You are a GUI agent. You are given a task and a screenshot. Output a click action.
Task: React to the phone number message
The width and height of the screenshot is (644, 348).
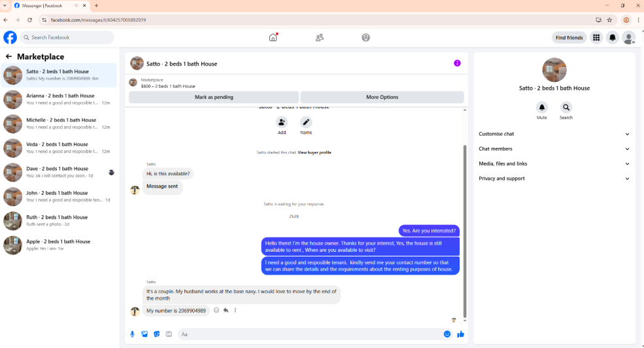click(216, 310)
